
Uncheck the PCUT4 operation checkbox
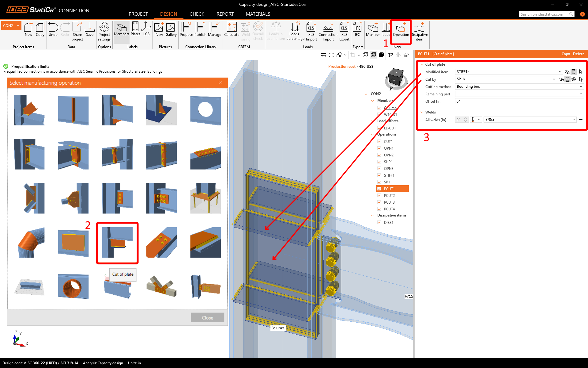coord(379,209)
